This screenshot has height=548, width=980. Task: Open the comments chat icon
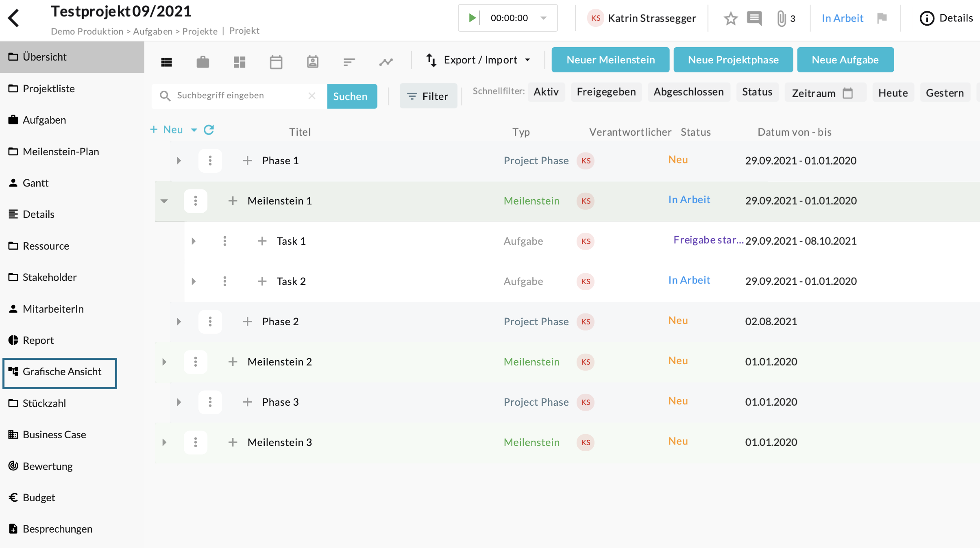(754, 18)
